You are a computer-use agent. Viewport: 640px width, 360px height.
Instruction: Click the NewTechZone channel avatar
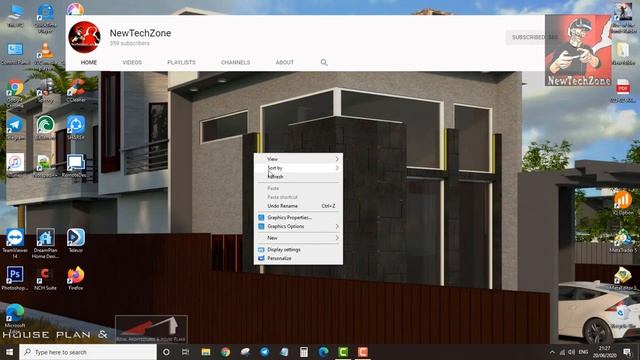coord(84,37)
